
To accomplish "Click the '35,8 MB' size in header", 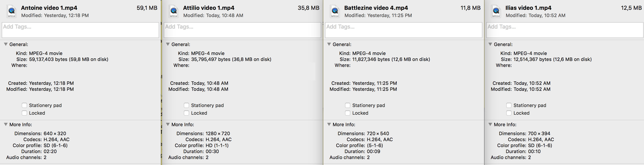I will point(309,8).
